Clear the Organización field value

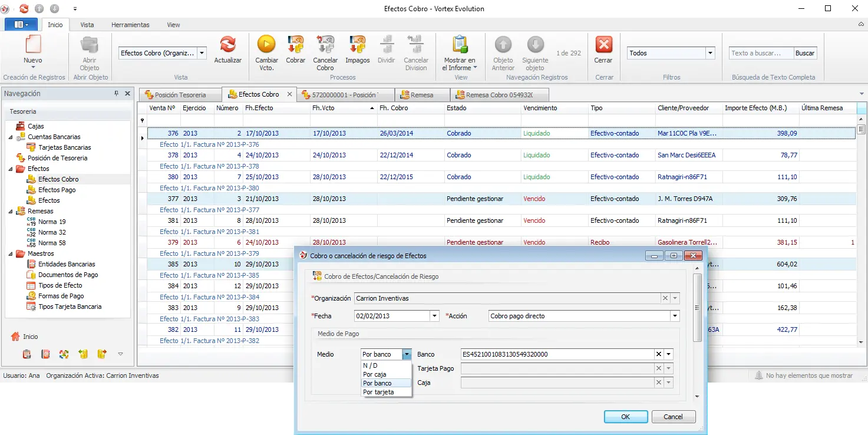point(665,298)
